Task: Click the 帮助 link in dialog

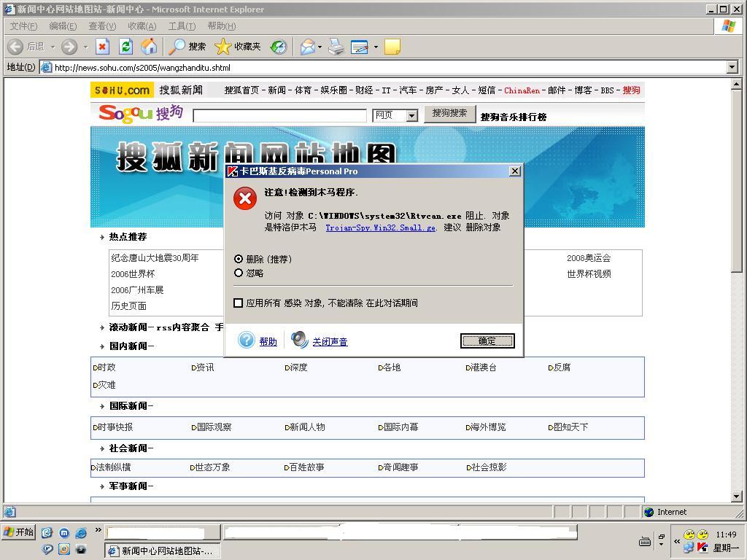Action: pyautogui.click(x=268, y=341)
